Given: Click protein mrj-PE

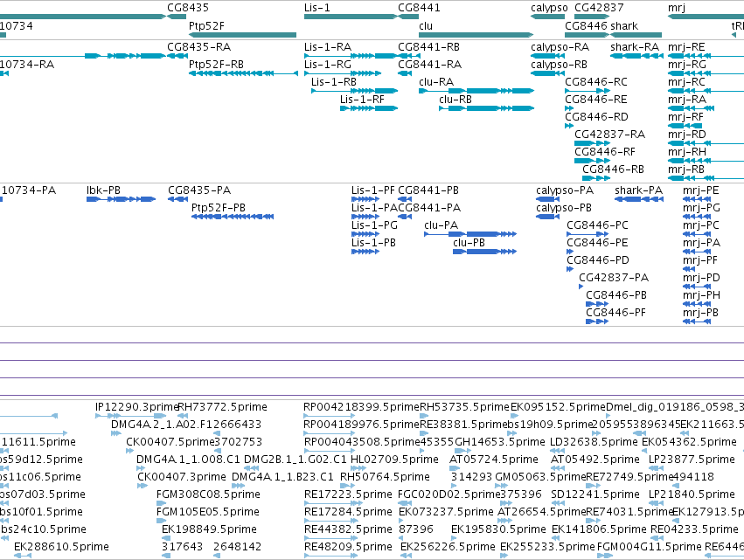Looking at the screenshot, I should pyautogui.click(x=700, y=190).
